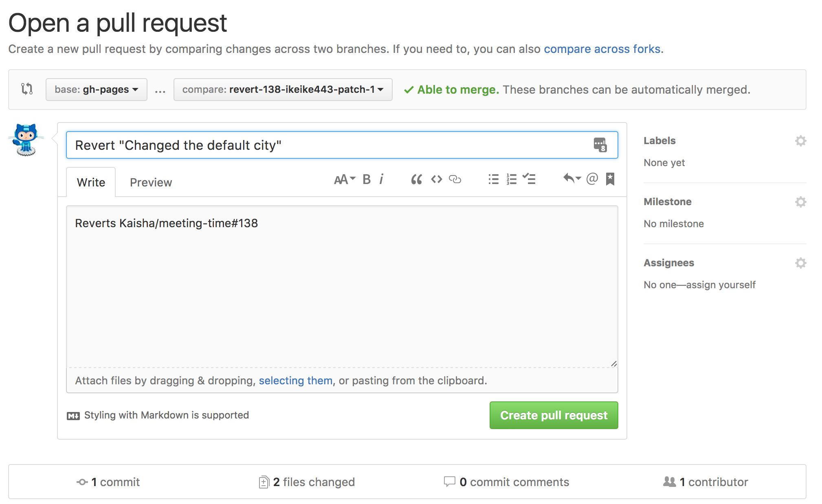
Task: Open the compare branch dropdown
Action: [x=283, y=90]
